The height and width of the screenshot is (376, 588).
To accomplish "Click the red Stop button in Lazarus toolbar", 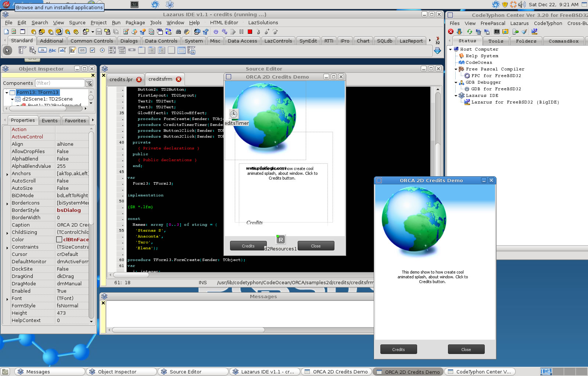I will 250,32.
